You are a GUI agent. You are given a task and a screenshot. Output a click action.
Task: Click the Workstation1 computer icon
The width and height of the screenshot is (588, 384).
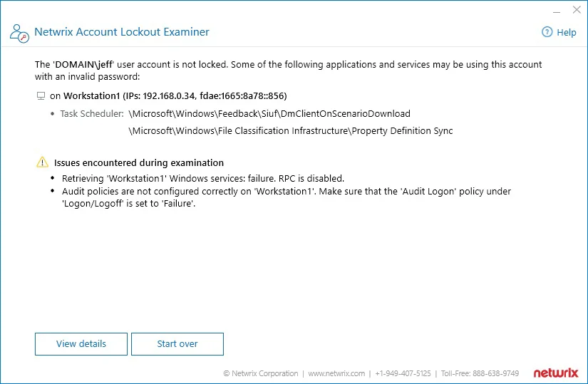click(41, 96)
